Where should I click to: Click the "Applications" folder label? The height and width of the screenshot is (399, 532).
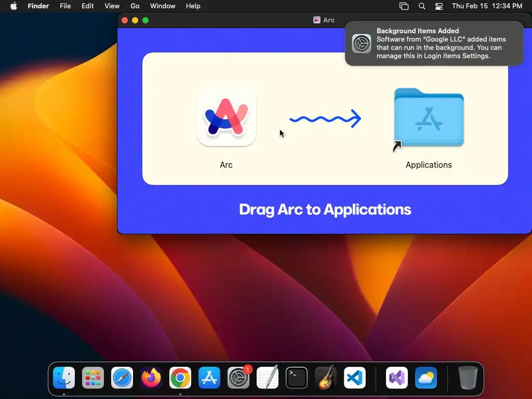(429, 165)
